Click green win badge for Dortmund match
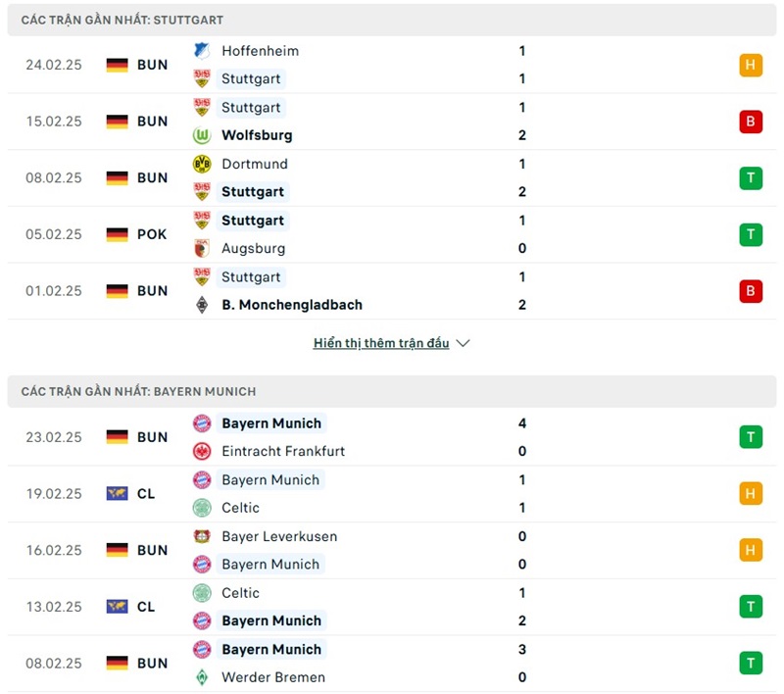 click(751, 178)
